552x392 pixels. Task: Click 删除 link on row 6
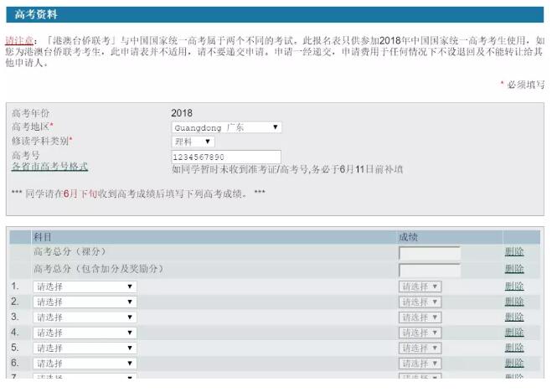click(514, 363)
